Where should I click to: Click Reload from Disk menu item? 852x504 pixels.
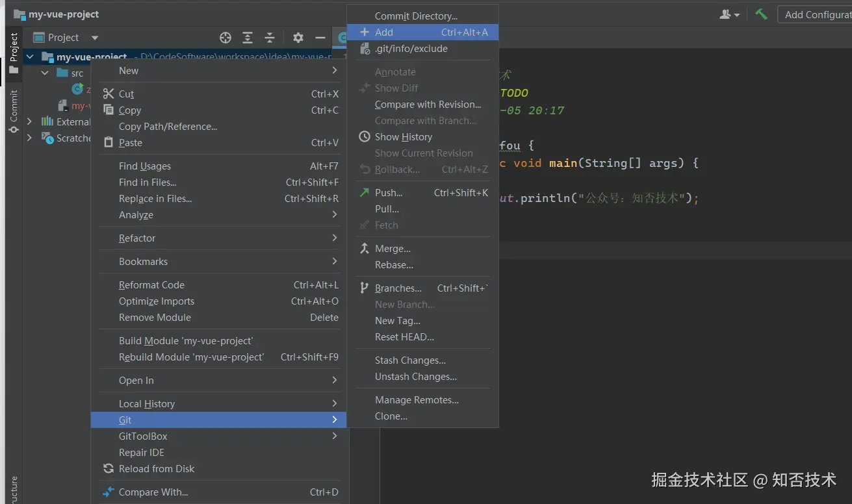[157, 469]
